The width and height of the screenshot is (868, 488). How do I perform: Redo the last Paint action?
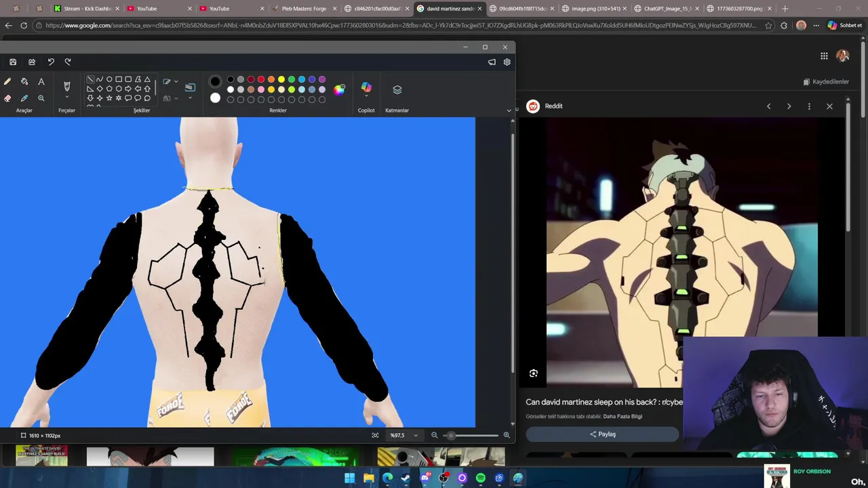[x=68, y=62]
